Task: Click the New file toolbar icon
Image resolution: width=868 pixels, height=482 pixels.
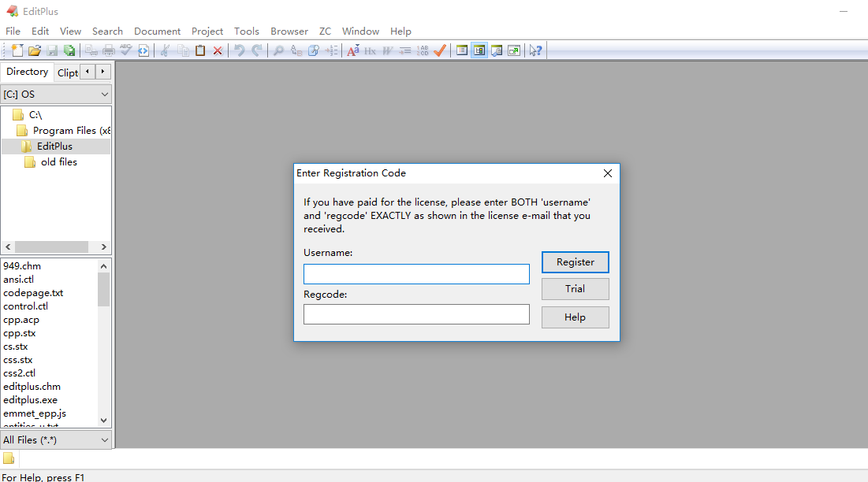Action: point(17,50)
